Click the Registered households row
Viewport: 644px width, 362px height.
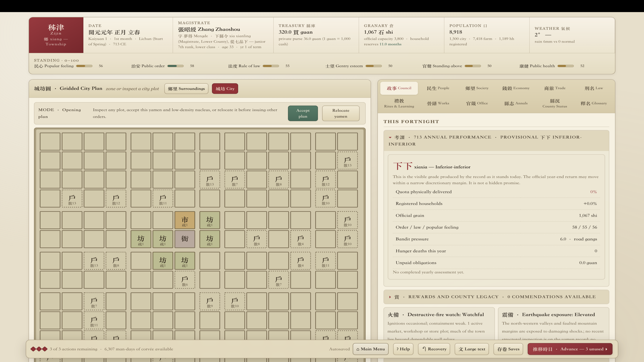tap(496, 204)
